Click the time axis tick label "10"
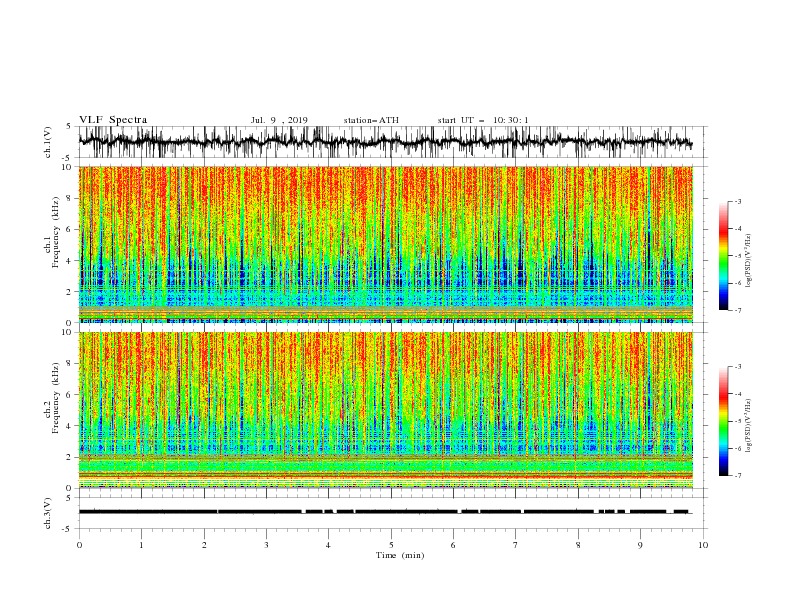Screen dimensions: 792x612 (x=703, y=545)
